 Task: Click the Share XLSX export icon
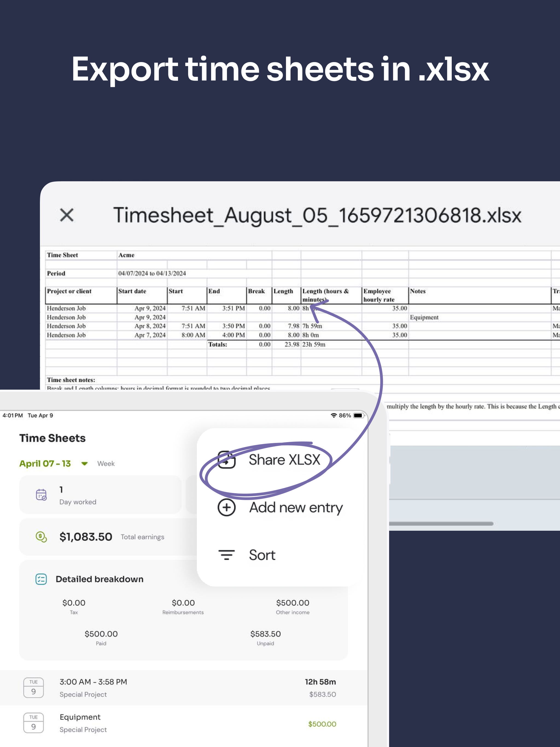(x=226, y=460)
